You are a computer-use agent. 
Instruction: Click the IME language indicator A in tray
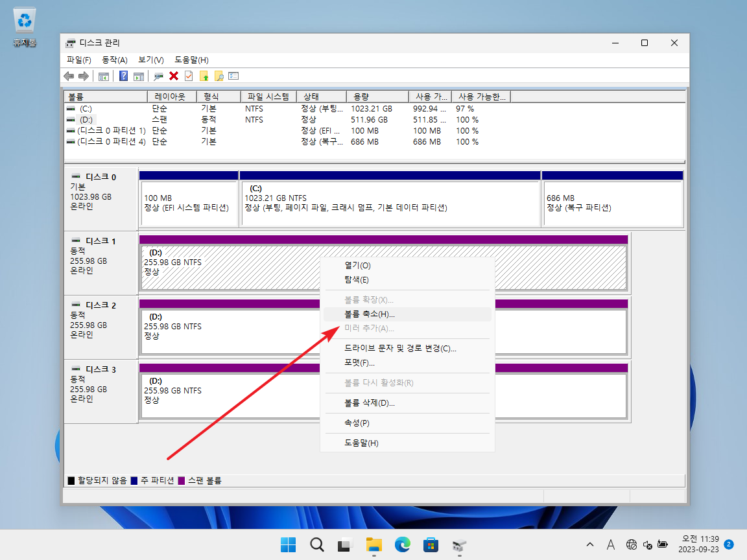(x=611, y=544)
